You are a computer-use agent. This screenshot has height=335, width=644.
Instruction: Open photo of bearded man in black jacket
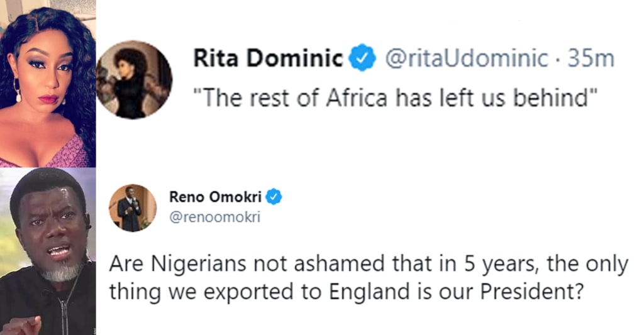point(48,251)
